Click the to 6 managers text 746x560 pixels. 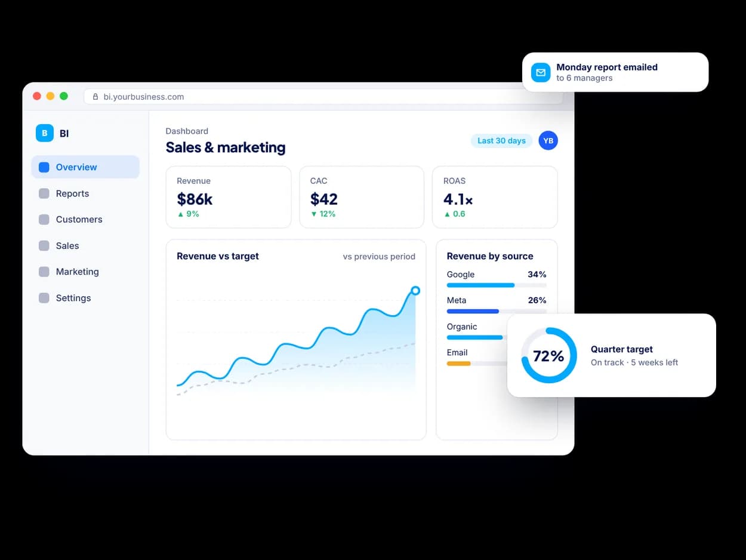[x=584, y=78]
